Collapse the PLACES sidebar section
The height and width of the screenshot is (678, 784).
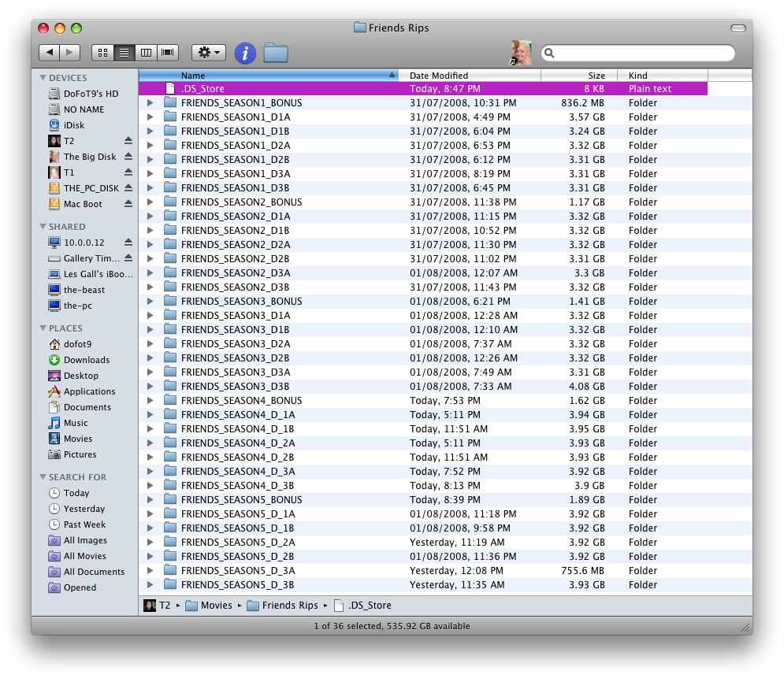tap(43, 328)
